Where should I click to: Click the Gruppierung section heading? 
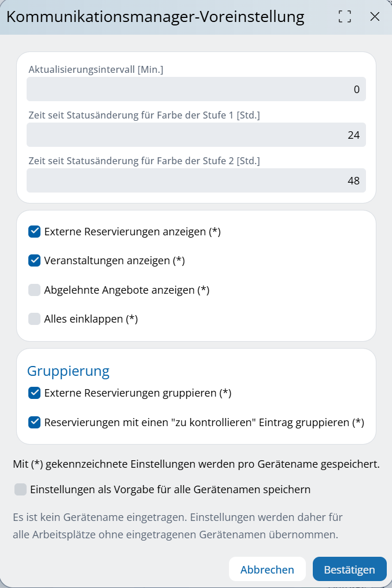point(68,371)
